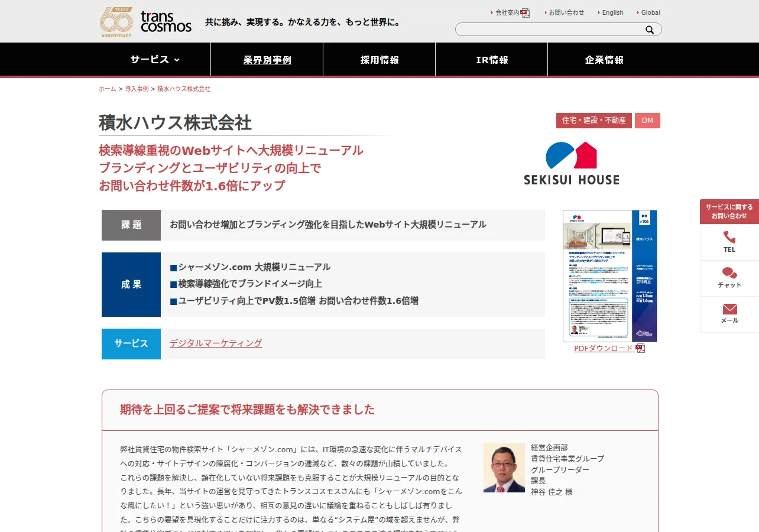This screenshot has width=759, height=532.
Task: Click the サービスに関するお問い合わせ side banner
Action: coord(729,212)
